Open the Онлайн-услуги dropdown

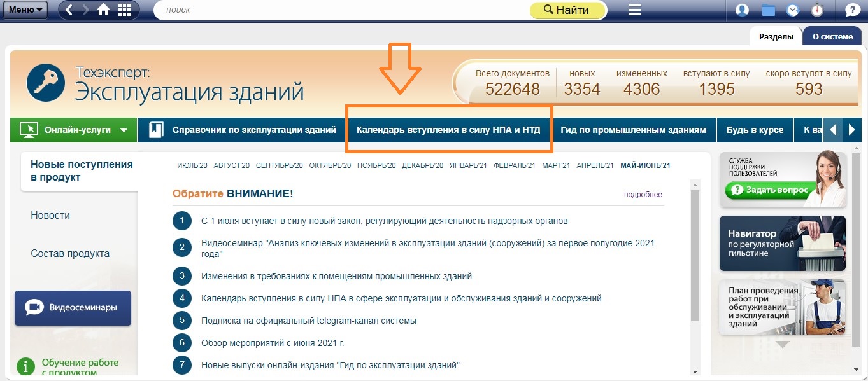[x=74, y=130]
